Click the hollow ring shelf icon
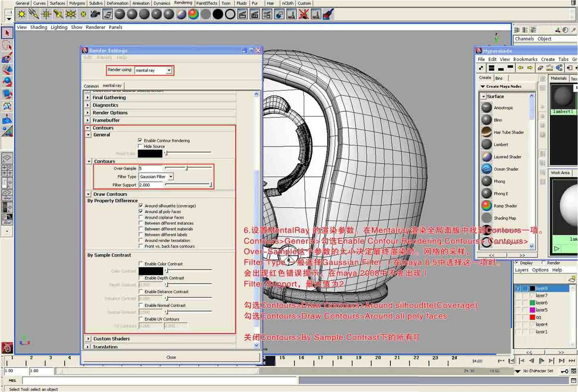578x392 pixels. point(230,14)
